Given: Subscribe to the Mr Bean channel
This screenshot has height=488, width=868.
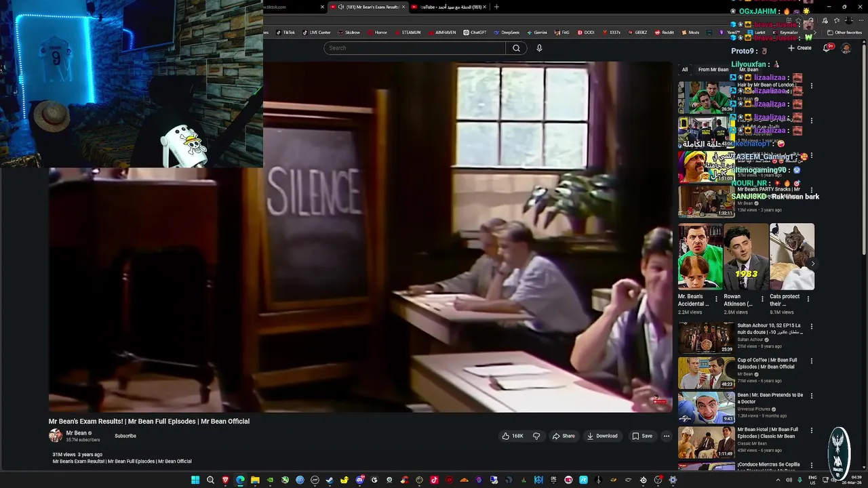Looking at the screenshot, I should point(125,436).
